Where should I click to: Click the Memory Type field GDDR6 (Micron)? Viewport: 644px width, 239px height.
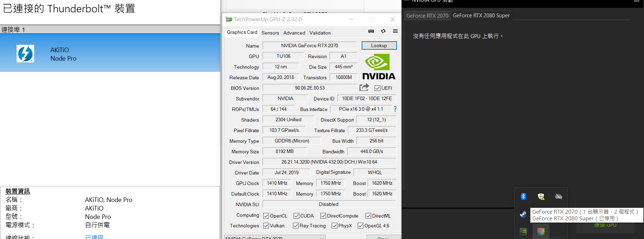pyautogui.click(x=292, y=141)
